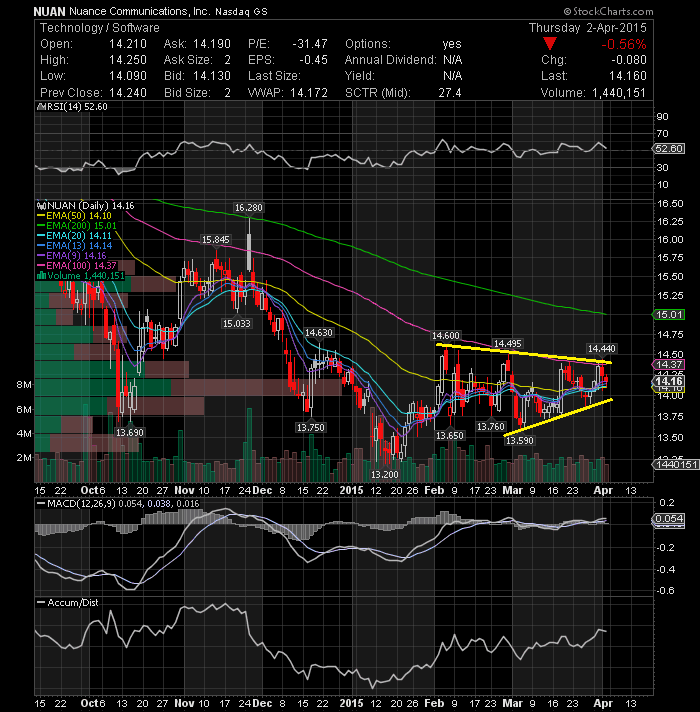The width and height of the screenshot is (700, 712).
Task: Click the 14.600 price annotation
Action: click(x=445, y=336)
